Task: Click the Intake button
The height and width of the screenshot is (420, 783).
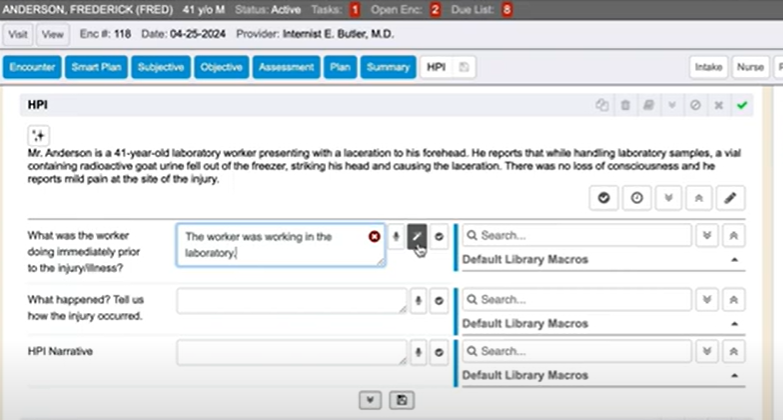Action: click(x=708, y=67)
